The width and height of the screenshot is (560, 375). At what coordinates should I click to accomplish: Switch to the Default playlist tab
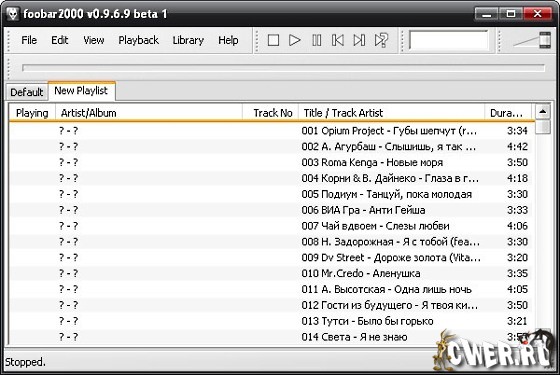27,92
